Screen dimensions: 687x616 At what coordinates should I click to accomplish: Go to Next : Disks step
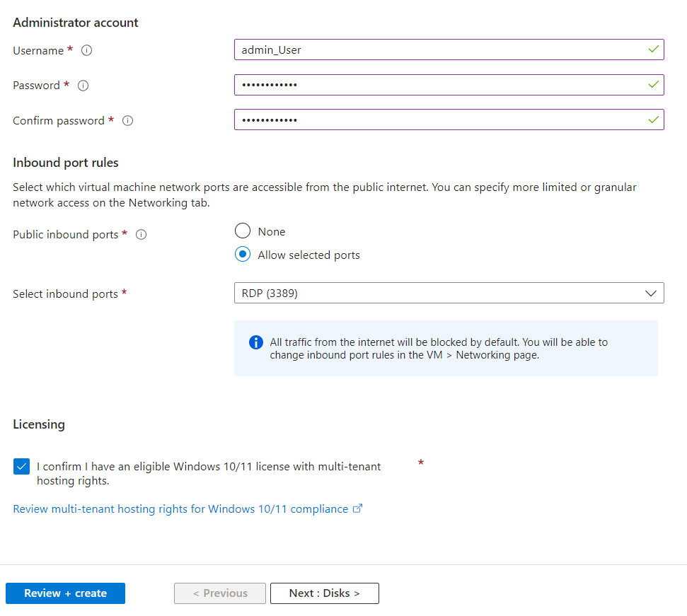pos(324,593)
